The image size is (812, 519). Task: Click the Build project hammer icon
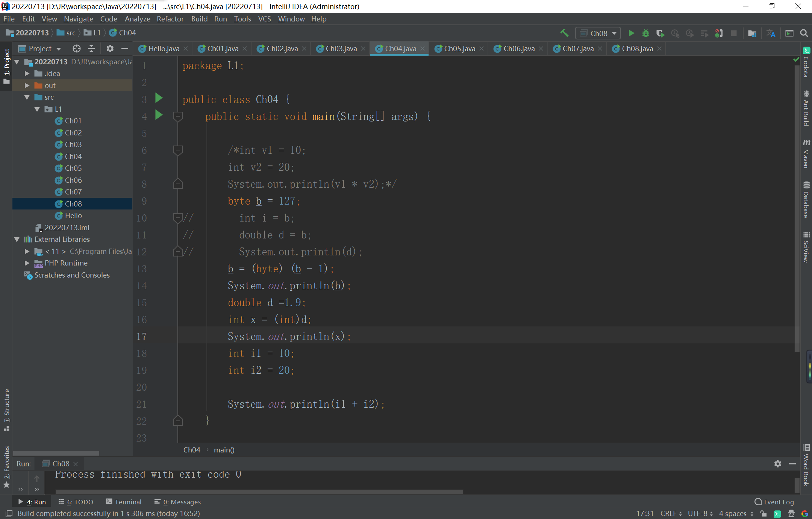pyautogui.click(x=564, y=33)
